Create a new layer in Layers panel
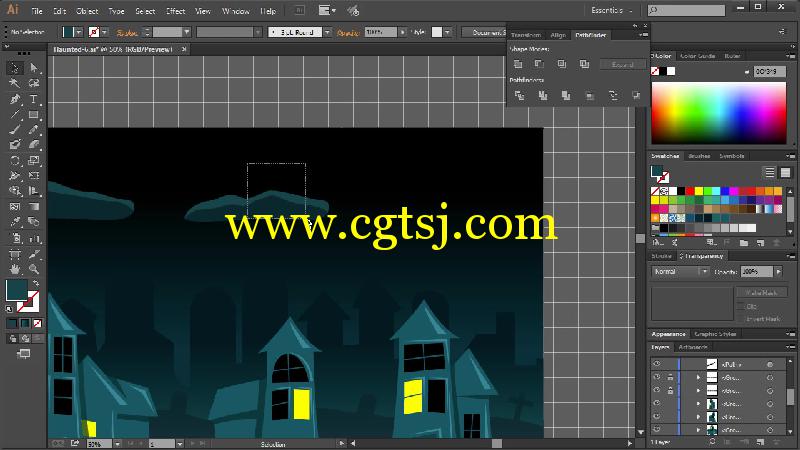Screen dimensions: 800x450 pyautogui.click(x=760, y=442)
